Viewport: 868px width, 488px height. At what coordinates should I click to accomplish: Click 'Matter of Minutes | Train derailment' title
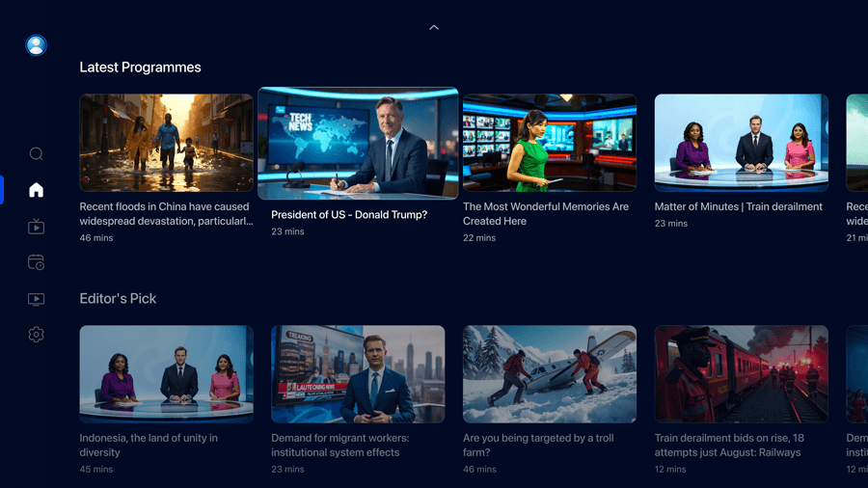[738, 206]
